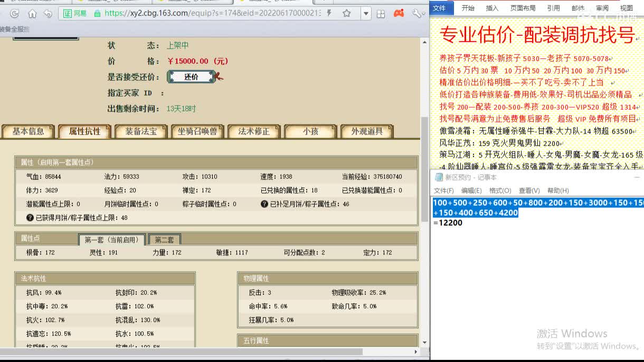This screenshot has height=362, width=644.
Task: Reload the page with the refresh icon
Action: click(14, 14)
